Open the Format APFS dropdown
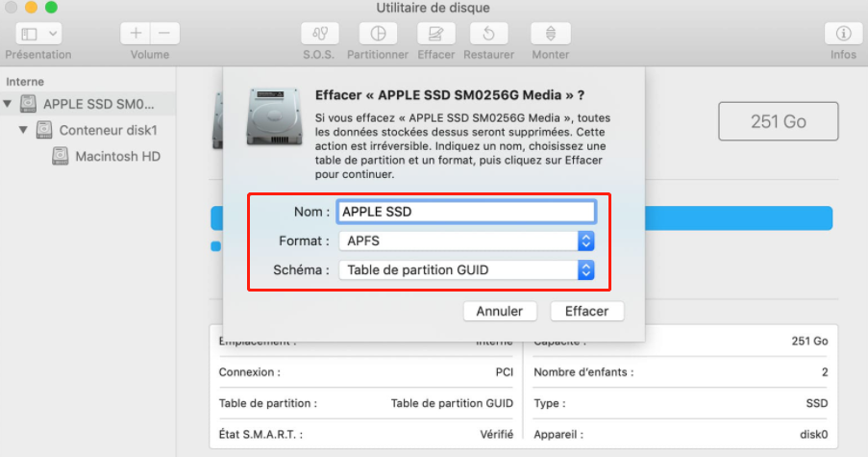The image size is (868, 457). click(466, 241)
